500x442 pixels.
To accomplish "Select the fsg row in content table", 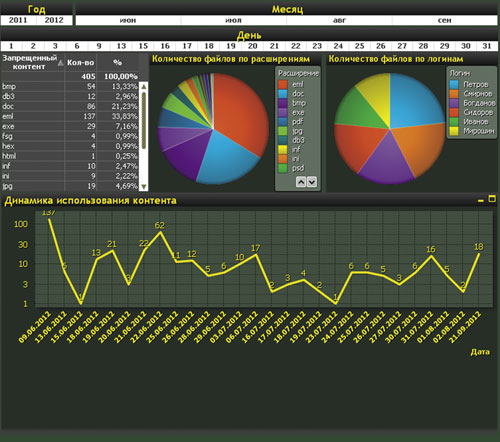I will pos(70,136).
